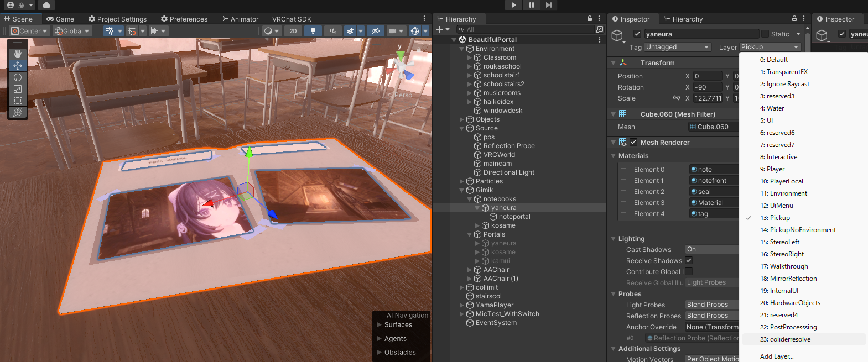The image size is (868, 362).
Task: Toggle scene effects (skybox, fog)
Action: point(350,31)
